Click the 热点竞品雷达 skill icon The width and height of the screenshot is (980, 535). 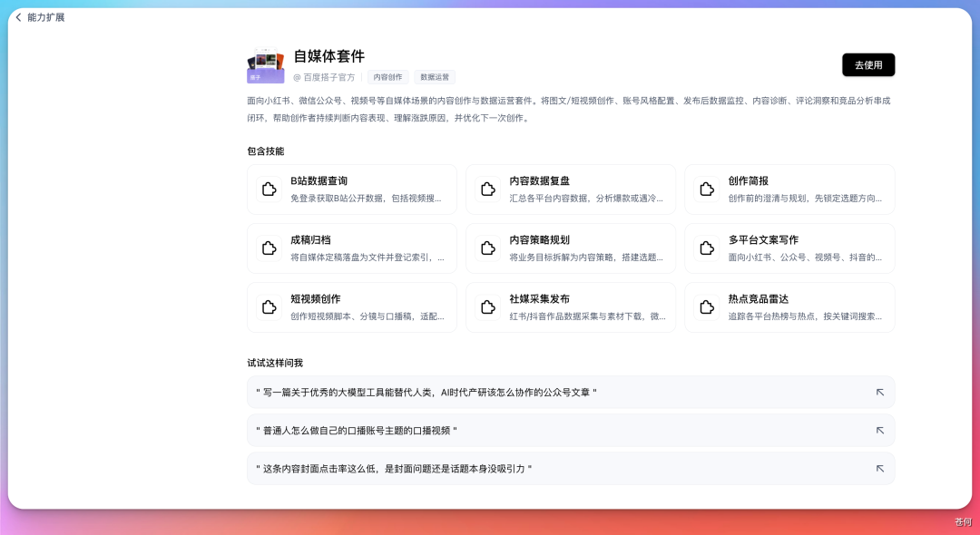[706, 307]
